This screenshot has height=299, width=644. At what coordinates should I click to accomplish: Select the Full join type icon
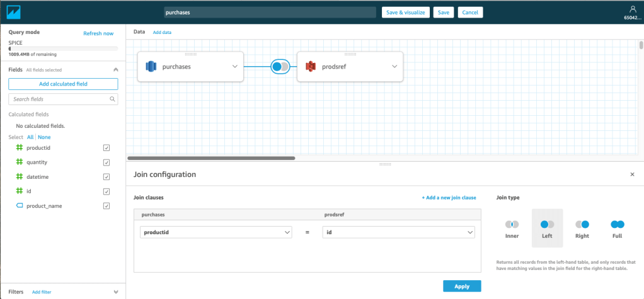coord(617,225)
